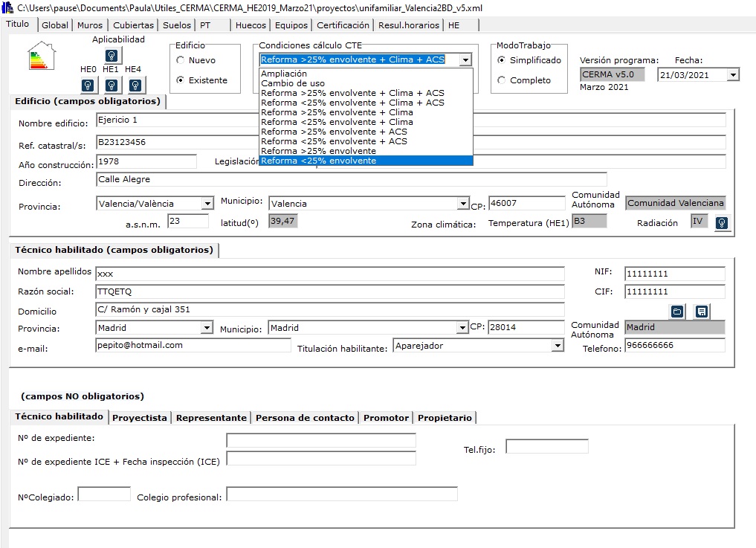This screenshot has height=548, width=756.
Task: Click the NºColegiado input field
Action: click(x=104, y=494)
